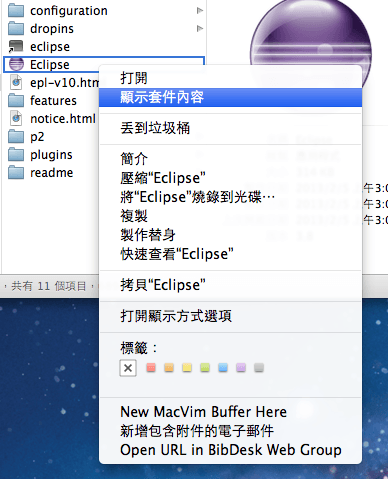Select 複製 in the context menu
This screenshot has width=388, height=479.
coord(230,216)
